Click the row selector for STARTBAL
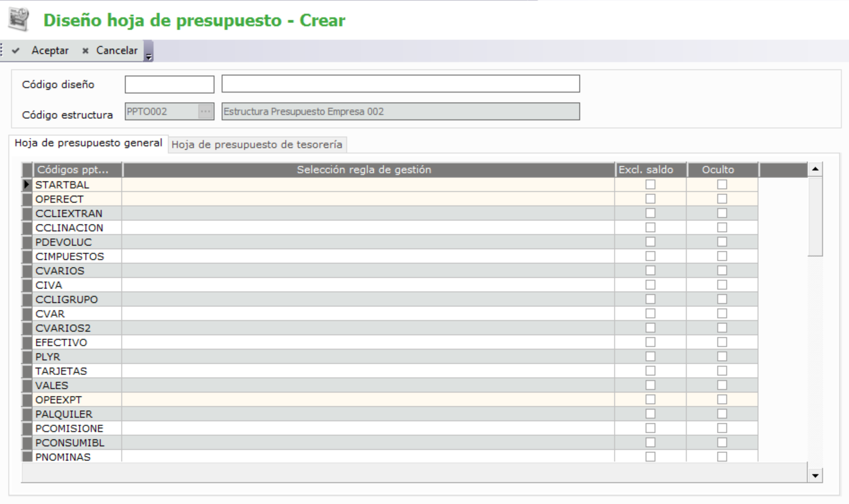Screen dimensions: 849x504 click(x=27, y=185)
